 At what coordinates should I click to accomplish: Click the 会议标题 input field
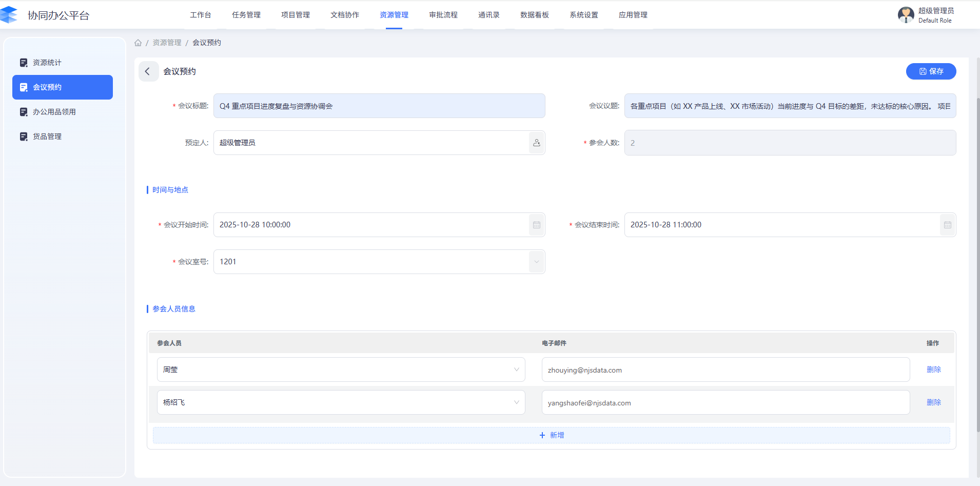point(379,106)
